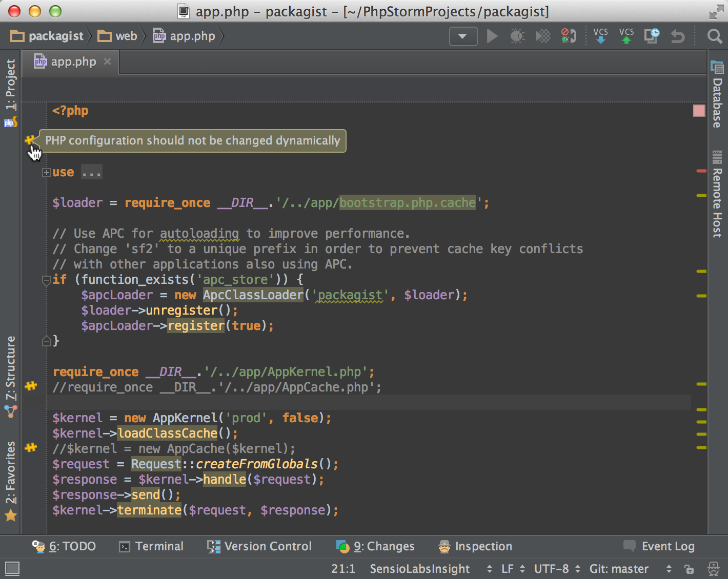Select web breadcrumb folder
This screenshot has width=728, height=579.
[118, 36]
